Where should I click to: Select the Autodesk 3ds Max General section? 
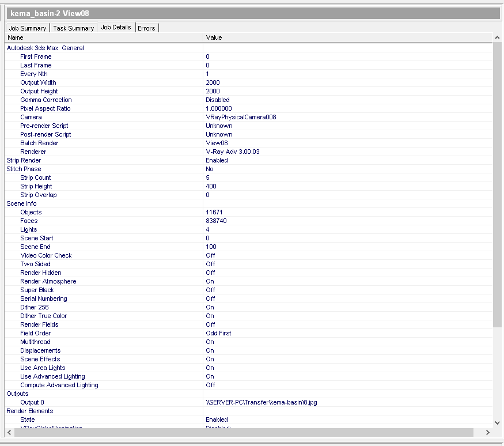(46, 48)
